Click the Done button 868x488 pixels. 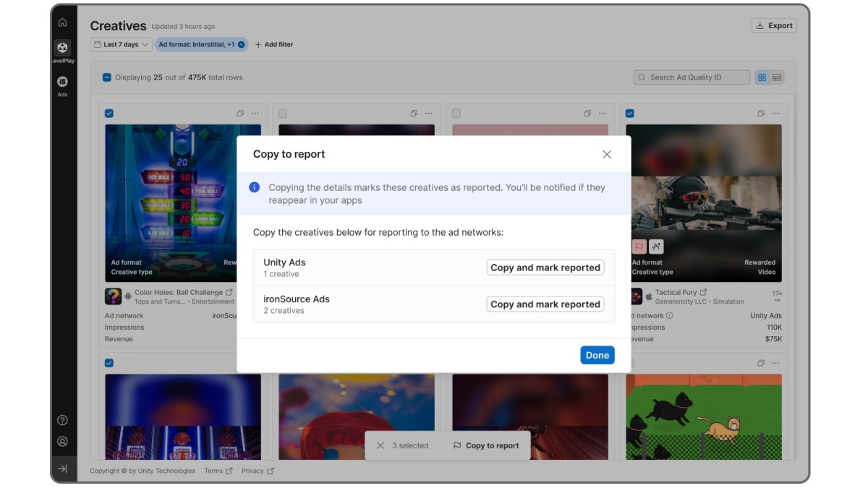(597, 355)
